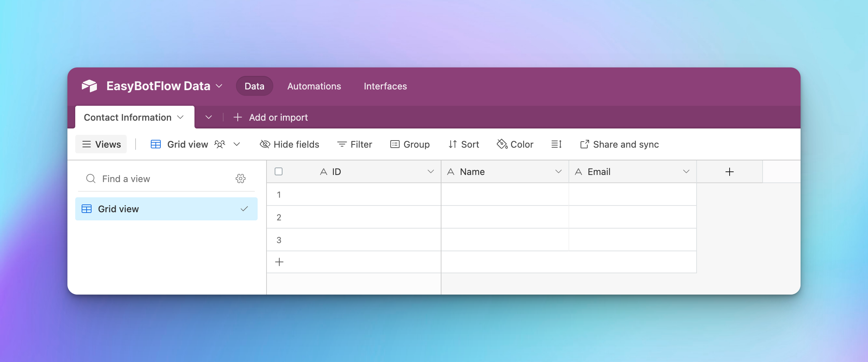
Task: Open the Sort options
Action: (464, 144)
